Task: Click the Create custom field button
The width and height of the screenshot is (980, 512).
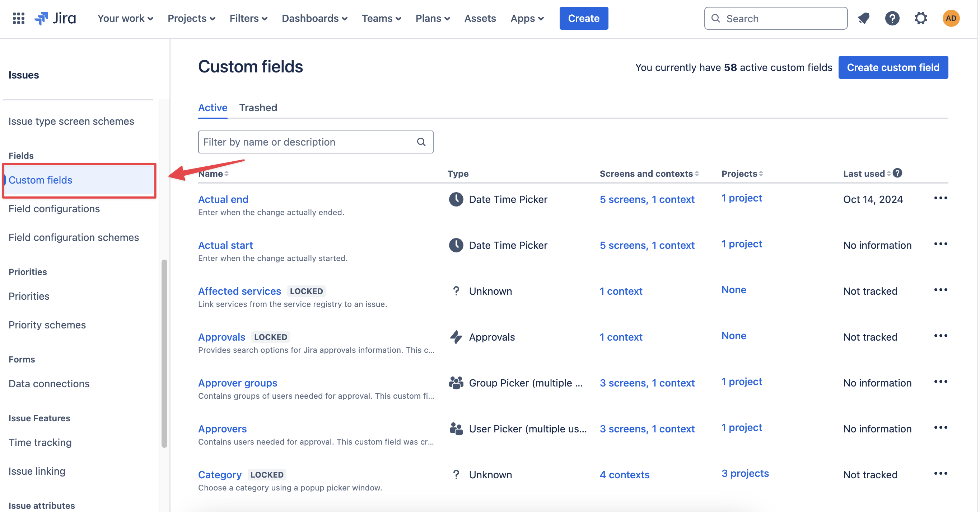Action: 893,67
